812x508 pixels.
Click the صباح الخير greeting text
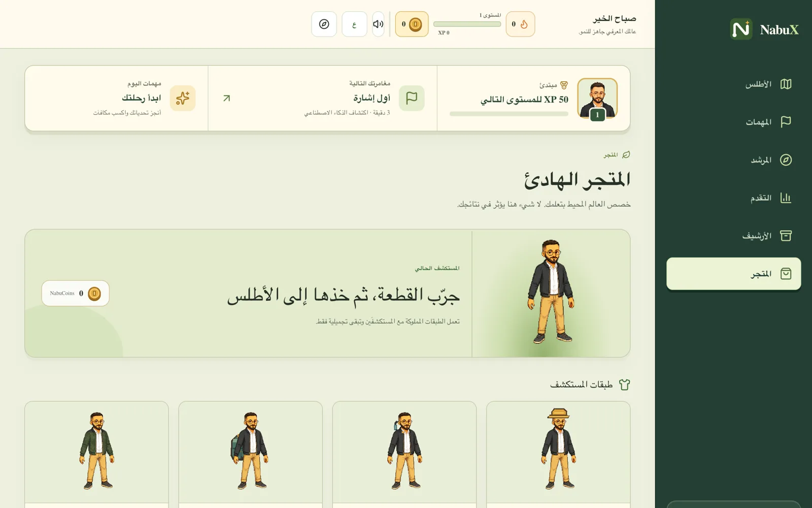pos(615,19)
